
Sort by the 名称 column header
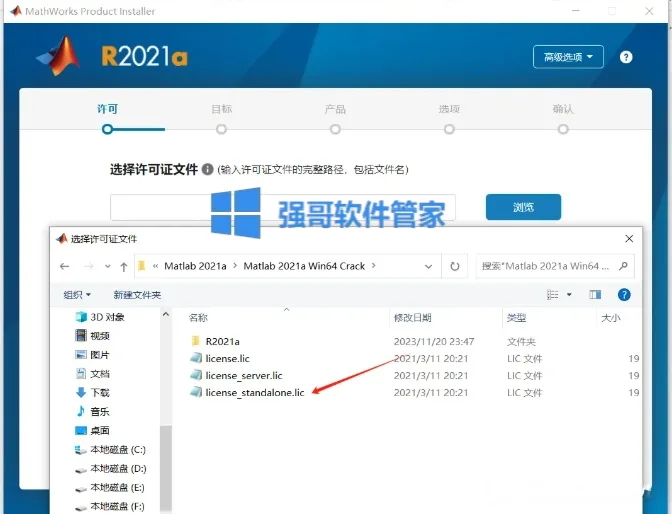pos(198,318)
